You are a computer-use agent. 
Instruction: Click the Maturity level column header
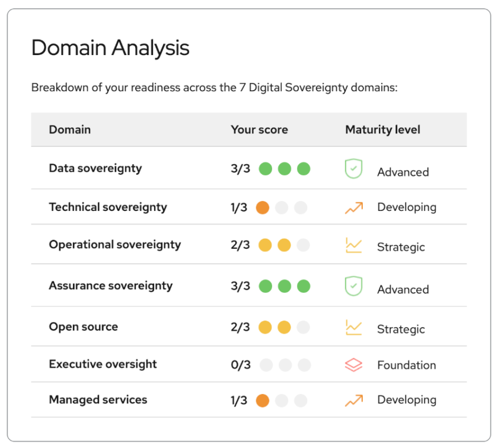point(382,130)
